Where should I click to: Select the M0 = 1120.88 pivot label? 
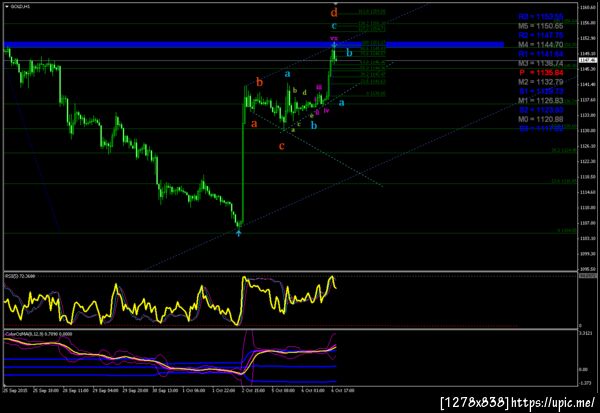pyautogui.click(x=541, y=119)
